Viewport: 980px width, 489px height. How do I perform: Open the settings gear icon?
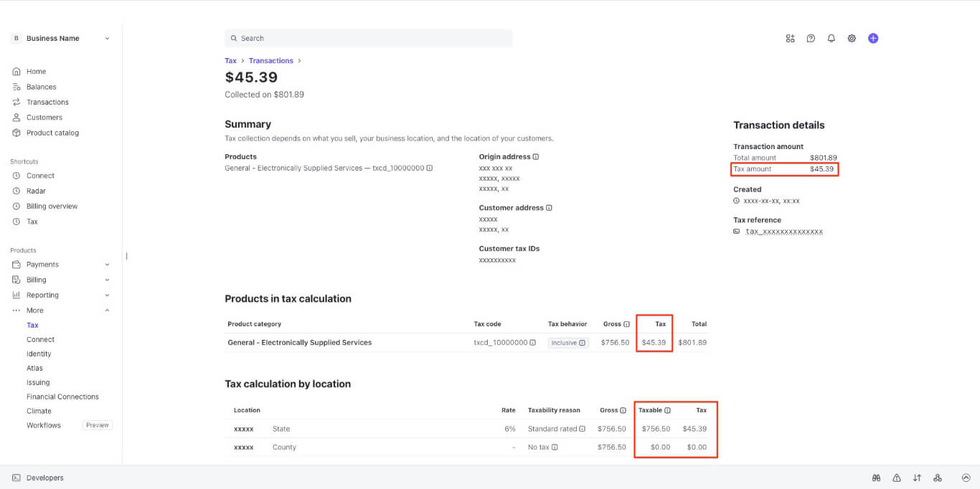tap(852, 39)
